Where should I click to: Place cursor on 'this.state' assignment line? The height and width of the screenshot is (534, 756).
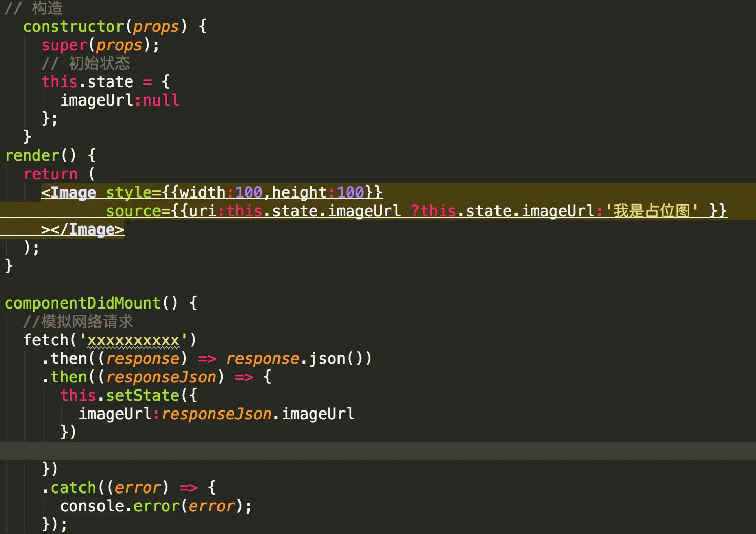(x=106, y=81)
